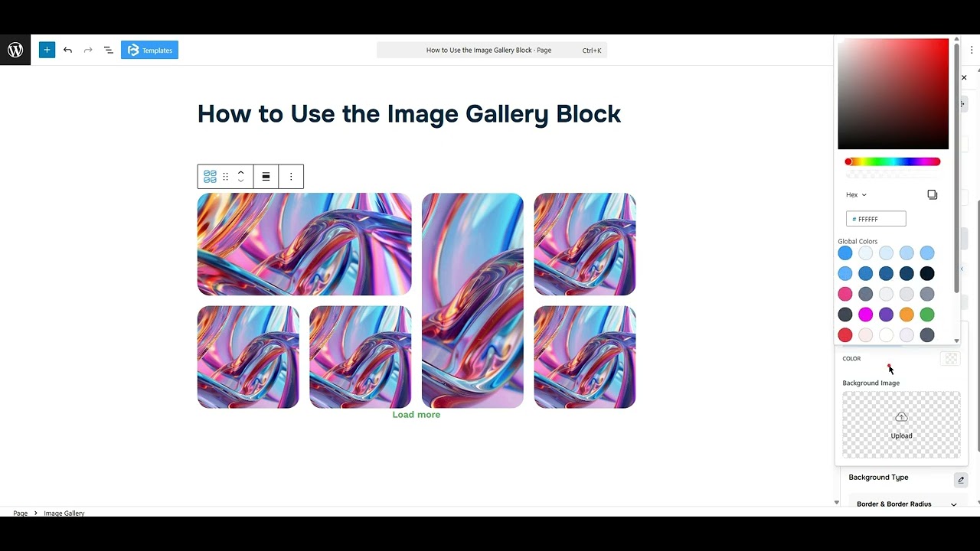Select the Image Gallery breadcrumb item
Image resolution: width=980 pixels, height=551 pixels.
(x=64, y=513)
